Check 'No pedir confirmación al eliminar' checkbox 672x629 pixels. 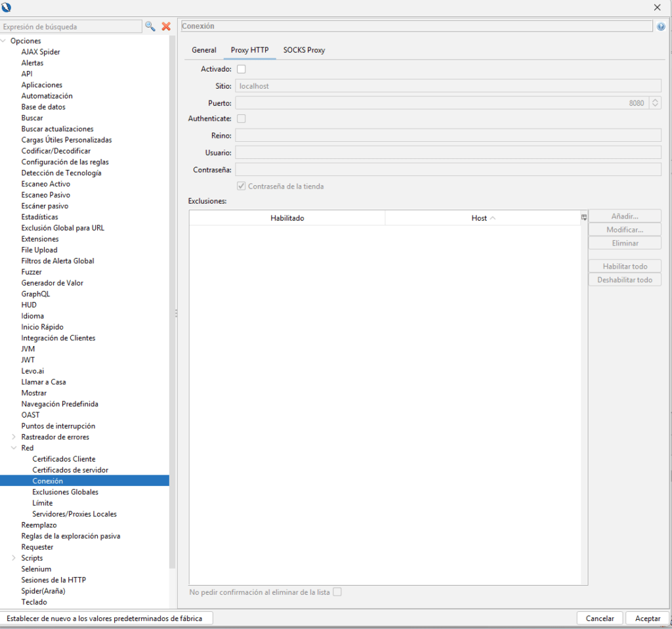337,592
